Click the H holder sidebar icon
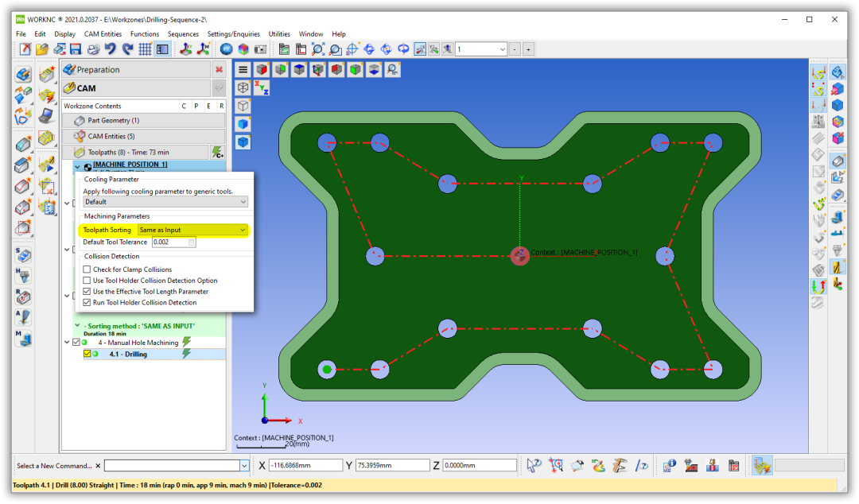This screenshot has width=859, height=504. click(23, 276)
